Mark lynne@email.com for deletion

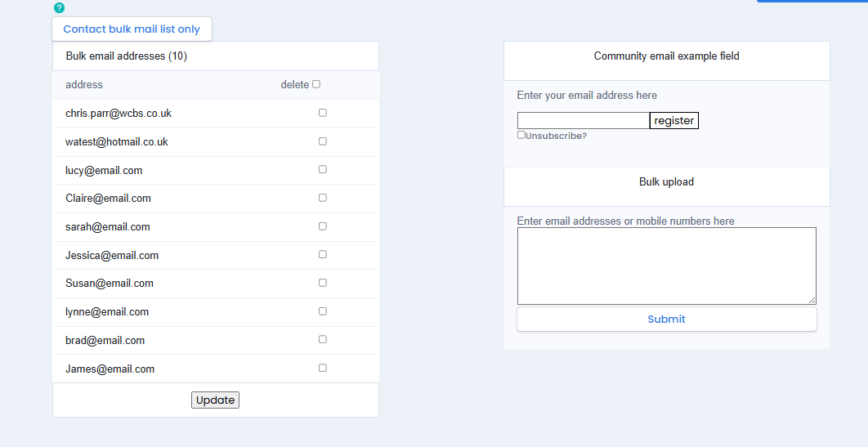point(323,311)
